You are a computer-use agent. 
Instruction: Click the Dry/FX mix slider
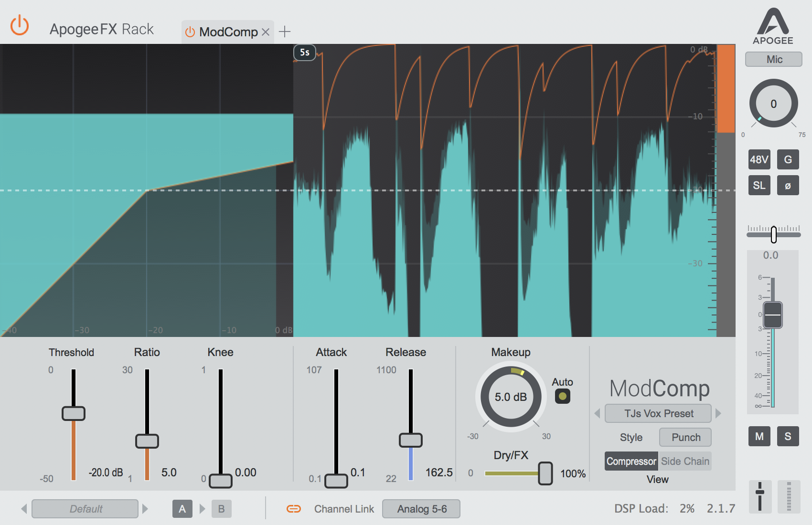546,473
